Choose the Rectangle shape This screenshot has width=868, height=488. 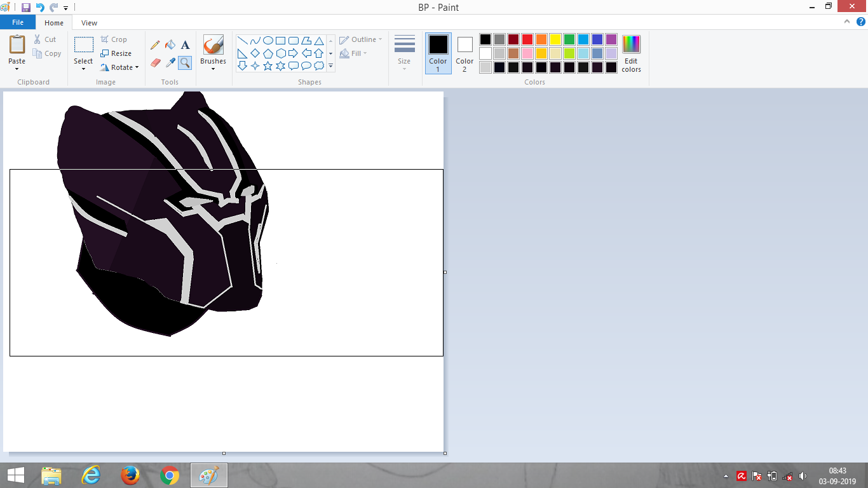coord(281,41)
